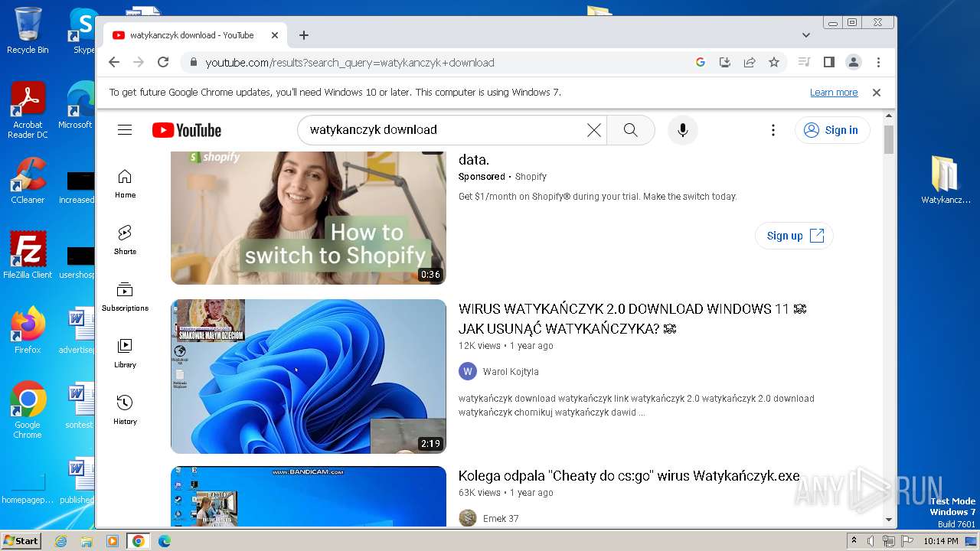This screenshot has width=980, height=551.
Task: Open Chrome's three-dot menu
Action: (878, 63)
